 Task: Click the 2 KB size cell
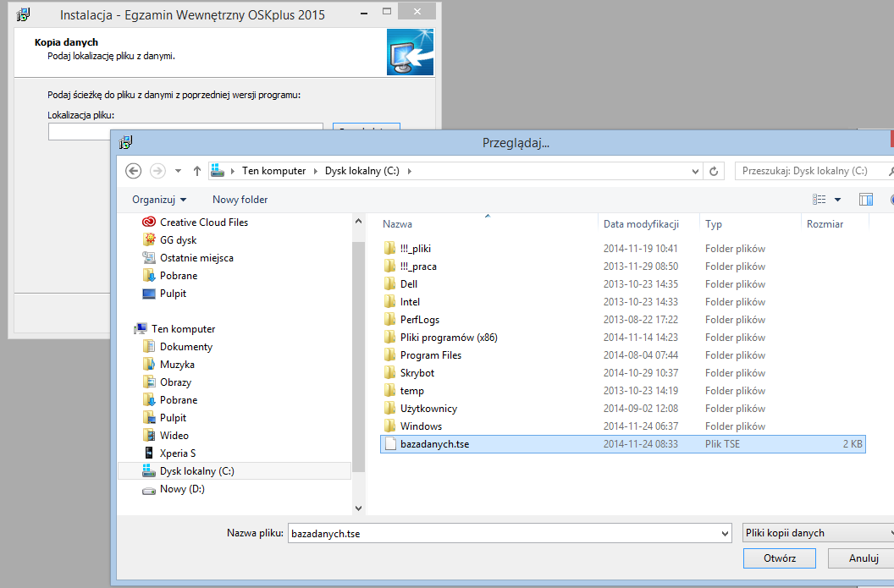tap(853, 444)
